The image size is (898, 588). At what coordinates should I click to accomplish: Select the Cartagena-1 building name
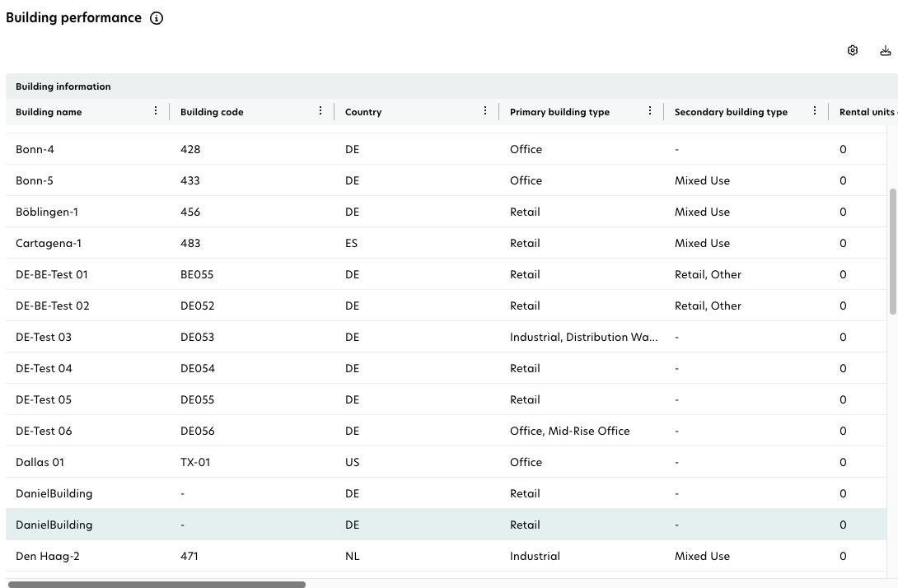point(49,243)
